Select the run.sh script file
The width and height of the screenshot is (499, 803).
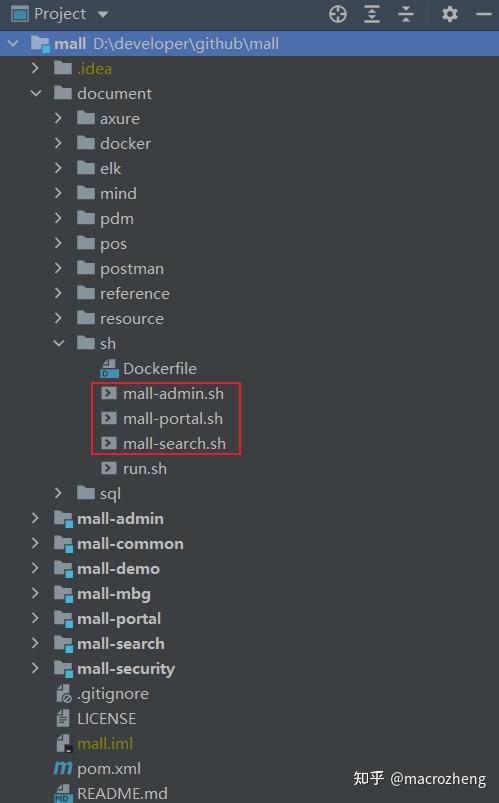pyautogui.click(x=144, y=469)
